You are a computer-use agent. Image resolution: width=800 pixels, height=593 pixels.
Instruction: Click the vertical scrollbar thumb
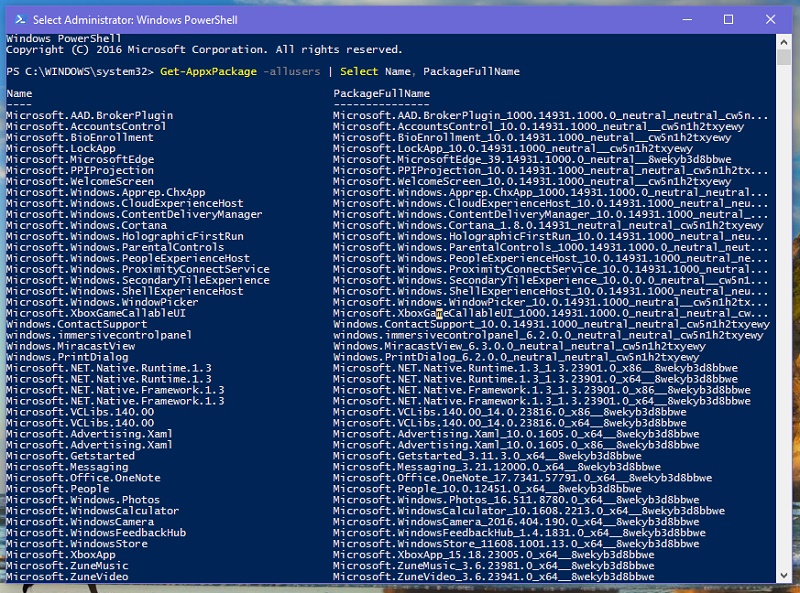784,57
